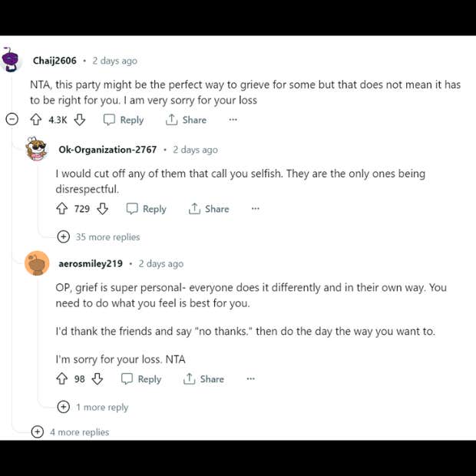
Task: Reply to Chaij2606's comment
Action: click(124, 120)
